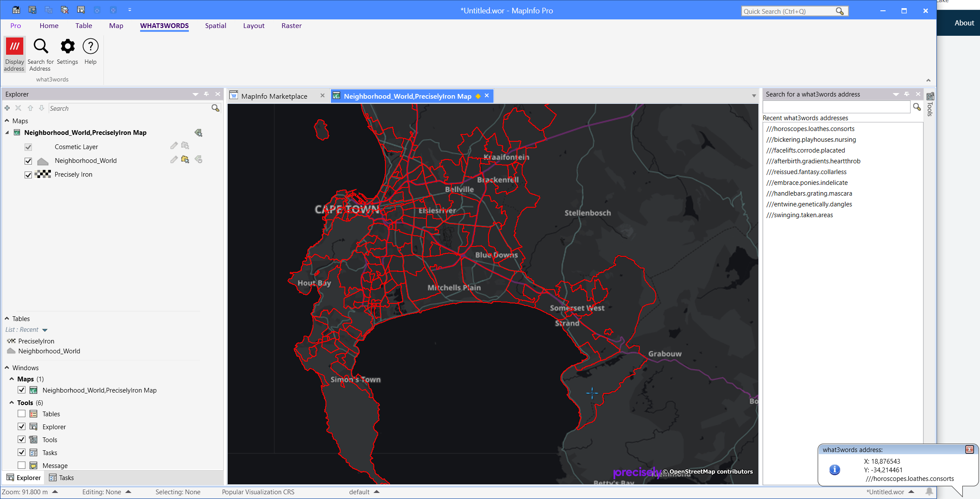This screenshot has height=499, width=980.
Task: Toggle selectable icon for Neighborhood_World layer
Action: [185, 160]
